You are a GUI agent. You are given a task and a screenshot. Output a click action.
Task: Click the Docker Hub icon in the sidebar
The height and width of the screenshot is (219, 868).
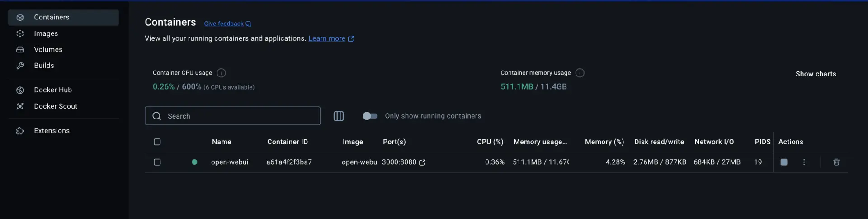[20, 90]
